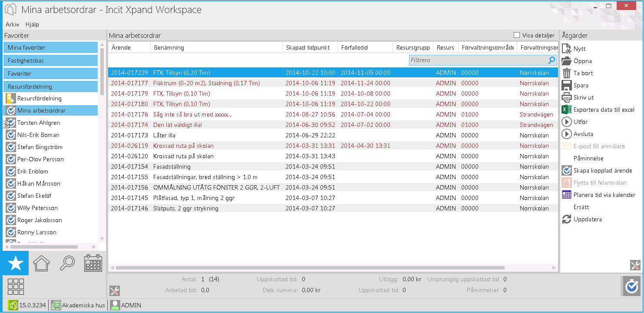Select row Slätputs, 2 ggr strykning
This screenshot has height=313, width=644.
(x=333, y=208)
